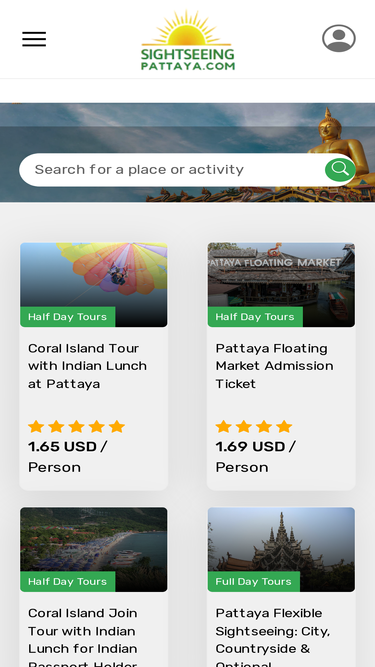
Task: Select Half Day Tours tag on parasailing card
Action: point(68,317)
